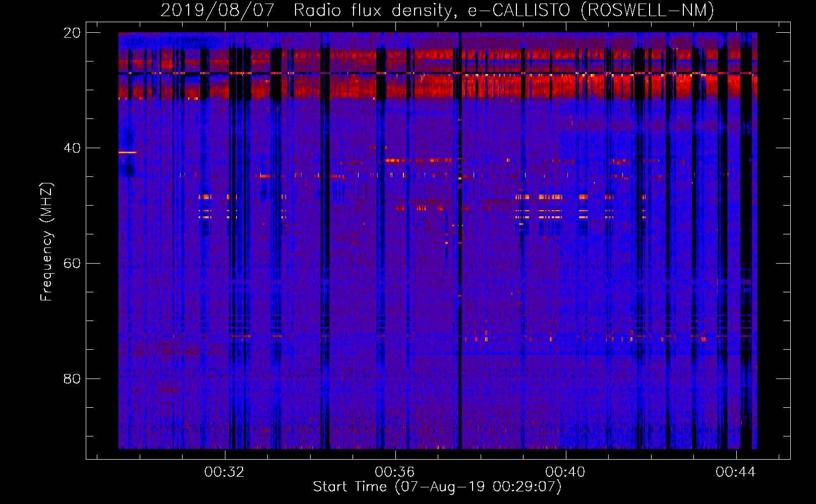This screenshot has width=816, height=504.
Task: Click the time tick label '00:36'
Action: (x=394, y=472)
